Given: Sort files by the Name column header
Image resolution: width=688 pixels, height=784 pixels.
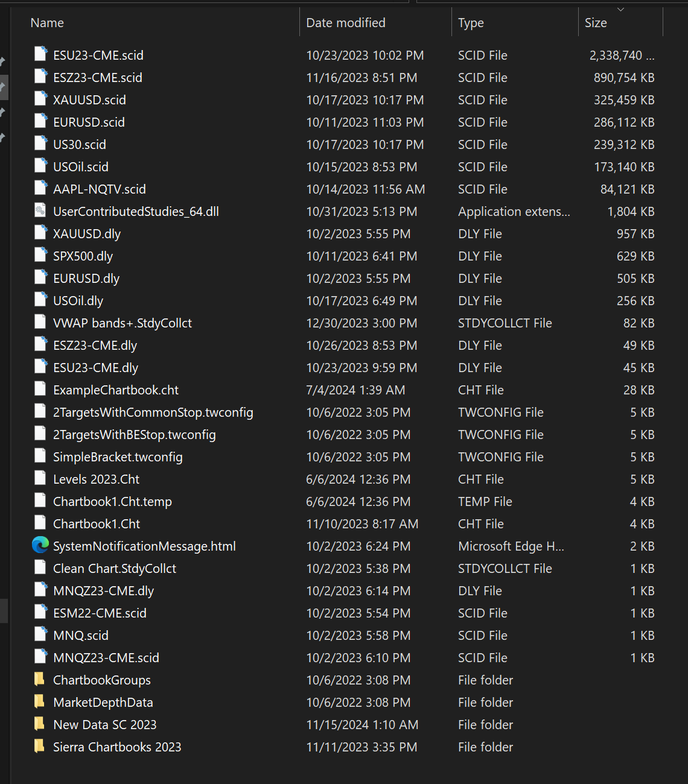Looking at the screenshot, I should click(47, 23).
